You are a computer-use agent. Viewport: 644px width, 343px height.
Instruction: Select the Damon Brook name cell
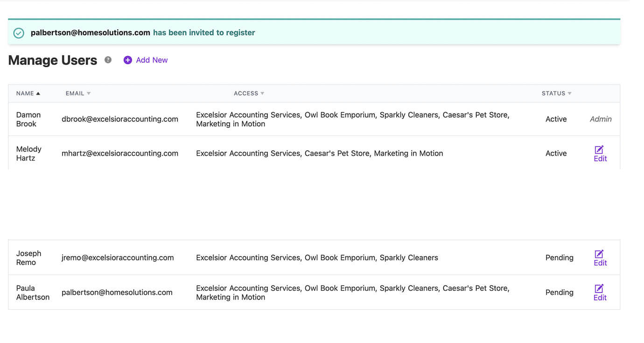click(x=28, y=119)
